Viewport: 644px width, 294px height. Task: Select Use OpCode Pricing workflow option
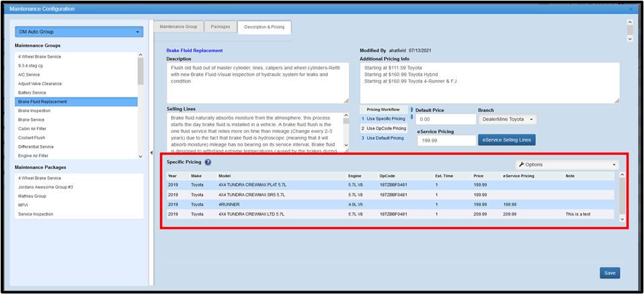(x=384, y=128)
